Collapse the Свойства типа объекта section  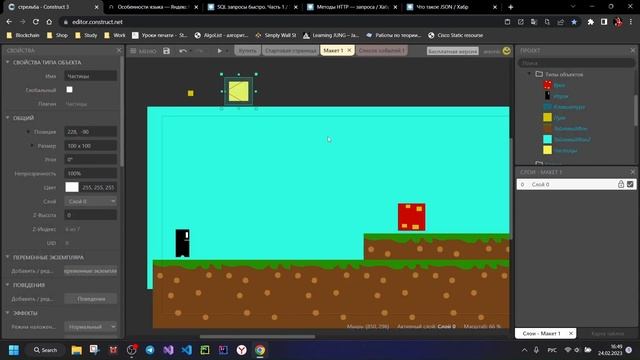[7, 62]
